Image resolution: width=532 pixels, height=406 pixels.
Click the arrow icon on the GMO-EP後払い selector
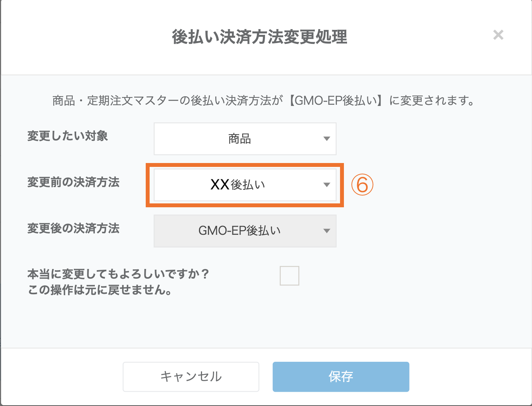(327, 231)
